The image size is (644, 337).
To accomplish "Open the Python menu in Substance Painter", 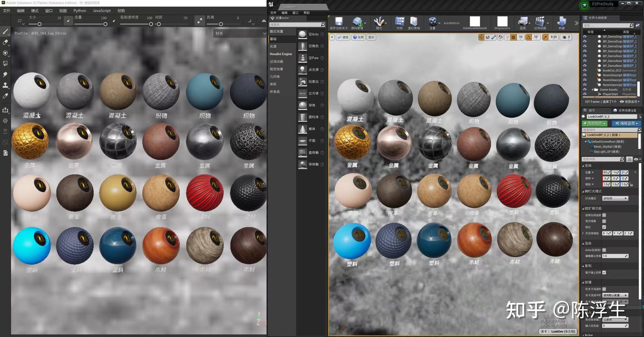I will tap(79, 10).
